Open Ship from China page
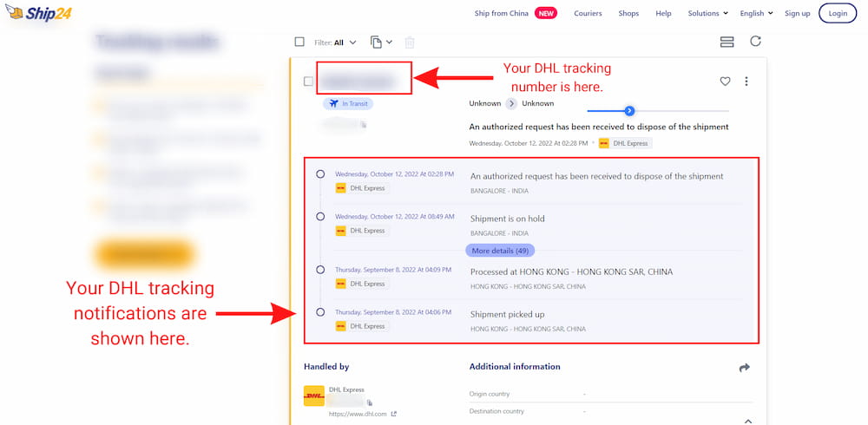 (501, 13)
